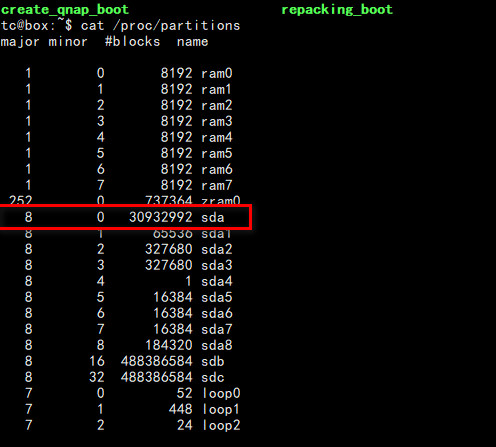
Task: Select the sda7 partition name
Action: coord(217,329)
